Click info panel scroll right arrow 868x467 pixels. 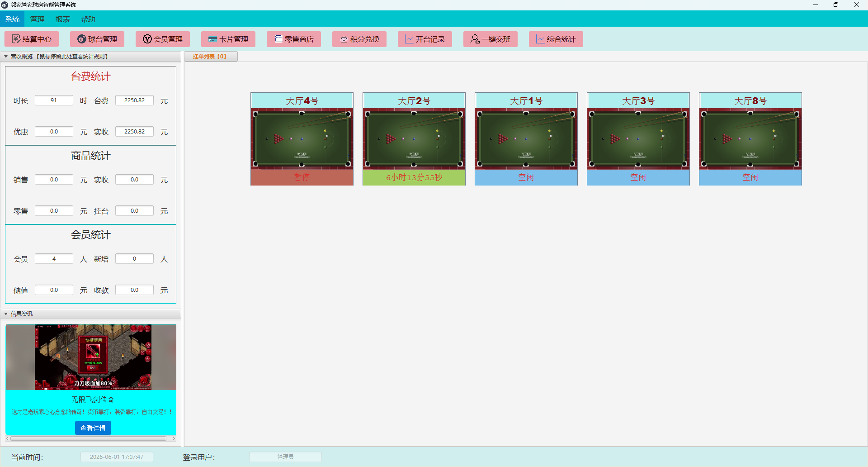point(174,438)
